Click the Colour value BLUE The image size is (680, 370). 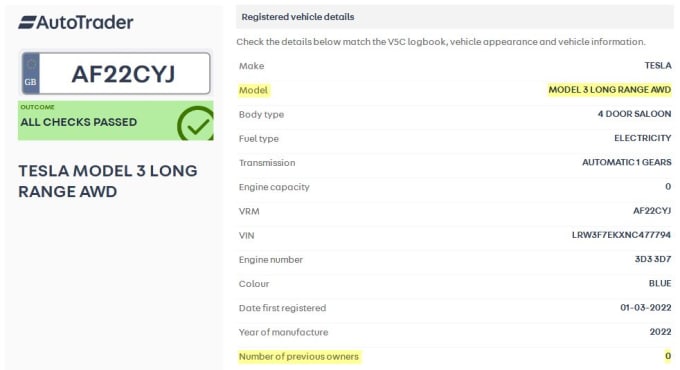coord(660,283)
